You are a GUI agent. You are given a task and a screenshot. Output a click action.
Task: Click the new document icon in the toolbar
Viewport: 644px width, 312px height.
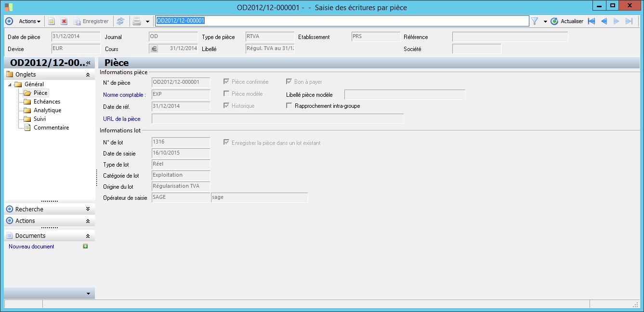pos(52,21)
